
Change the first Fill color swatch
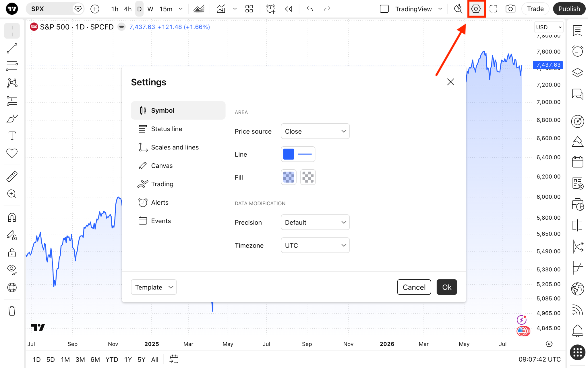(x=289, y=177)
